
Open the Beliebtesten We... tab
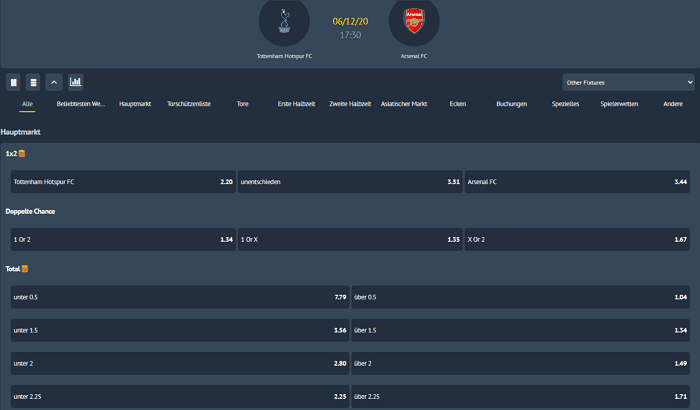click(x=81, y=104)
